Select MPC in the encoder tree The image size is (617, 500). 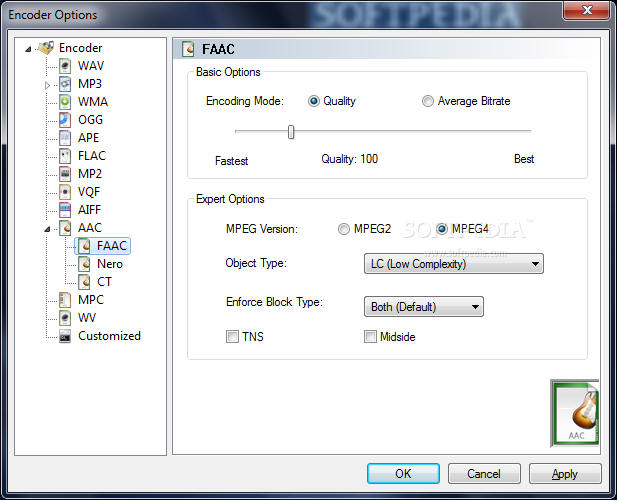point(91,300)
